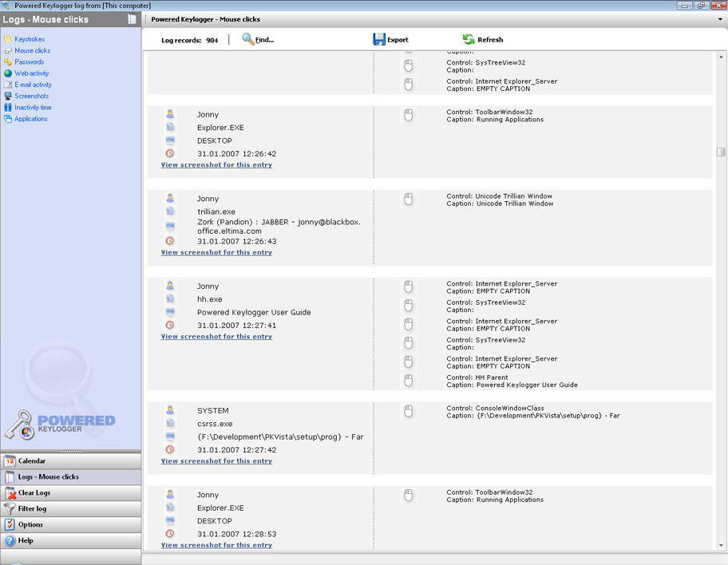Click the clock icon beside 31.01.2007 12:26:43

pos(170,241)
